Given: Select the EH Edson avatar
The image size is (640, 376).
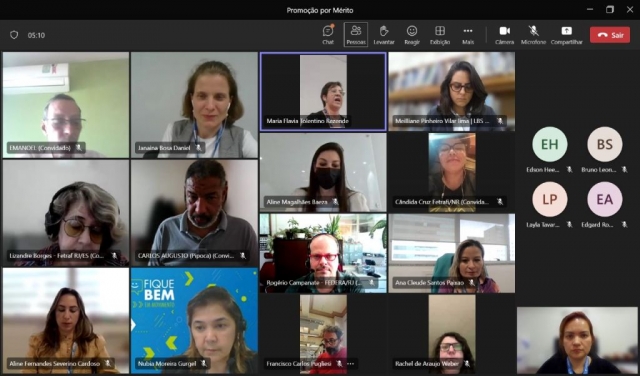Looking at the screenshot, I should [549, 144].
